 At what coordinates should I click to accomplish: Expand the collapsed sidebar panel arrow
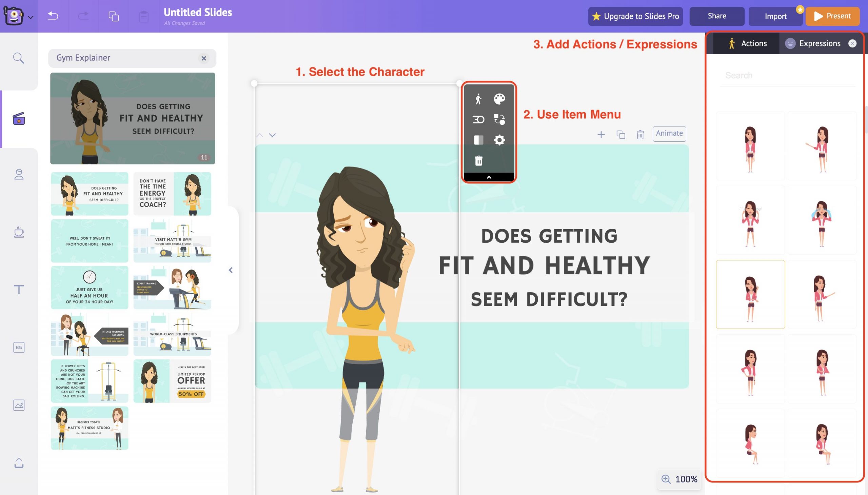(230, 270)
